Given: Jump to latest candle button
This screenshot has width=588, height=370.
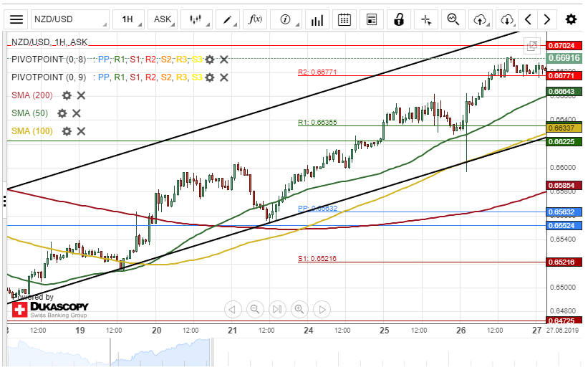Looking at the screenshot, I should pyautogui.click(x=277, y=310).
